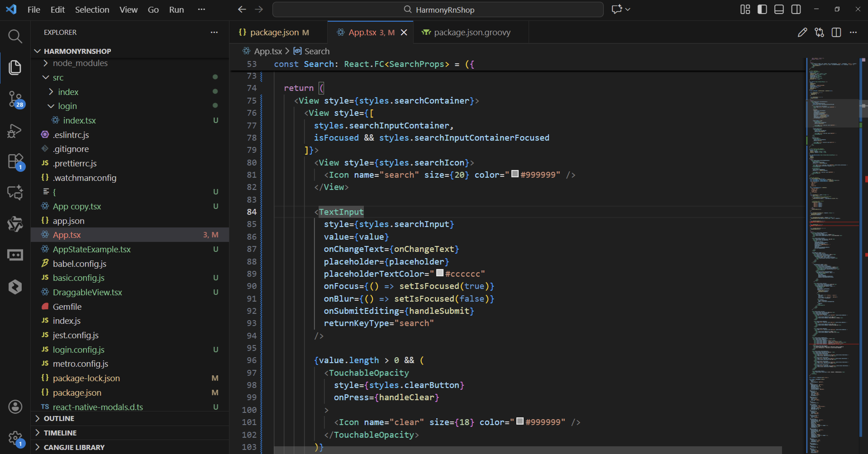868x454 pixels.
Task: Collapse the src folder
Action: 45,78
